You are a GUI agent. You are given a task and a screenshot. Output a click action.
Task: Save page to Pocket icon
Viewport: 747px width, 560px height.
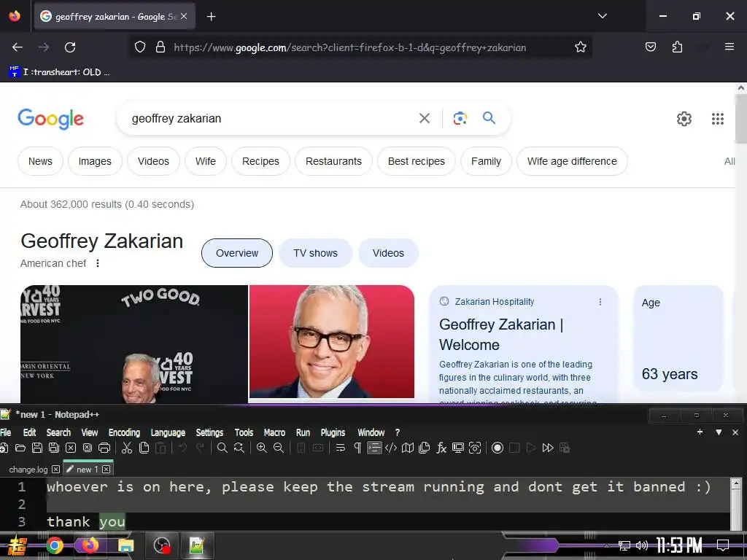tap(650, 47)
